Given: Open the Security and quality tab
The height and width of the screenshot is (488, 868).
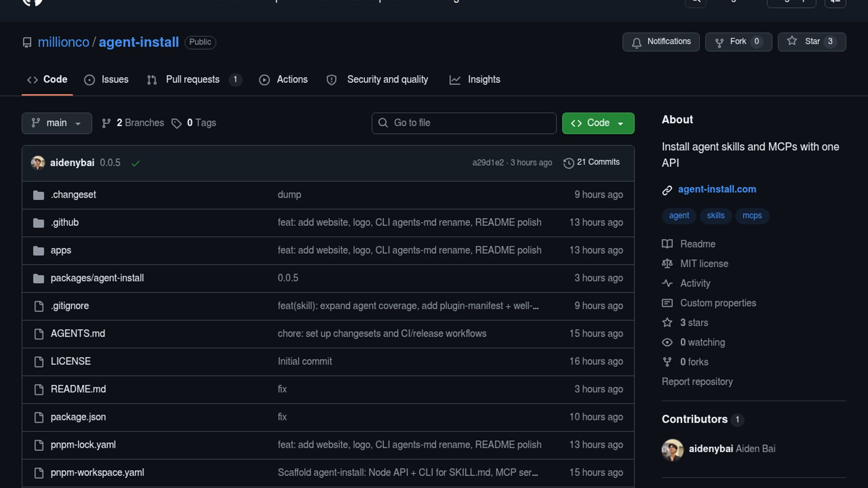Looking at the screenshot, I should click(x=377, y=80).
